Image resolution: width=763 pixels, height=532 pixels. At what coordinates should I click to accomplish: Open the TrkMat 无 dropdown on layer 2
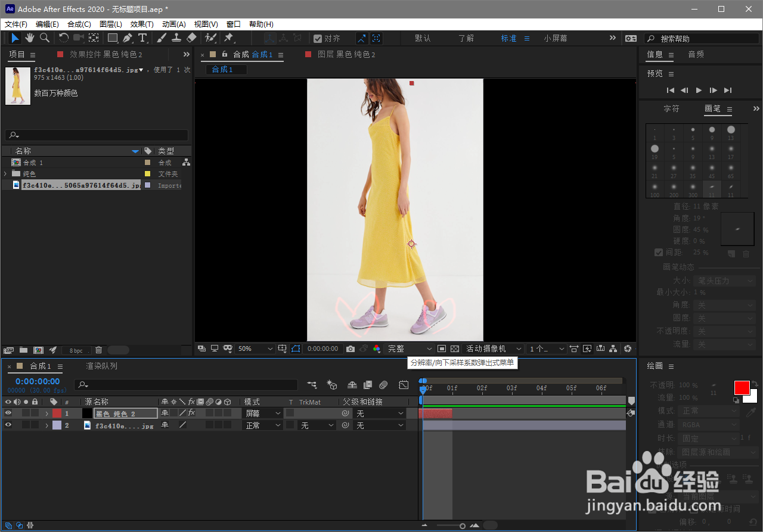click(317, 425)
